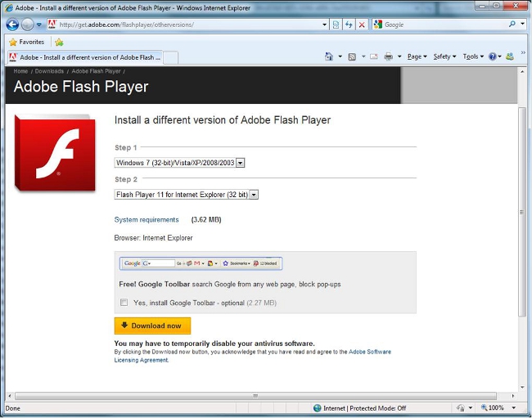Open the Downloads breadcrumb link
532x418 pixels.
tap(49, 71)
